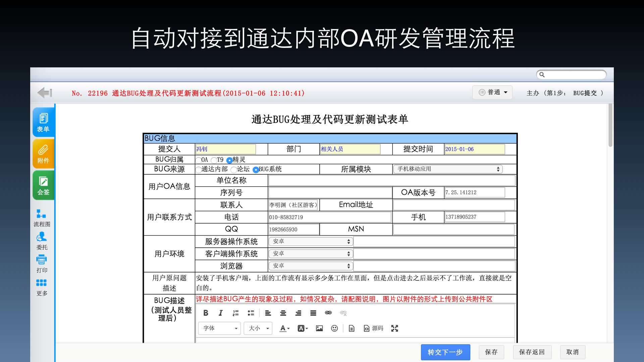
Task: Open the 所属模块 dropdown 手机移动应用
Action: point(448,169)
